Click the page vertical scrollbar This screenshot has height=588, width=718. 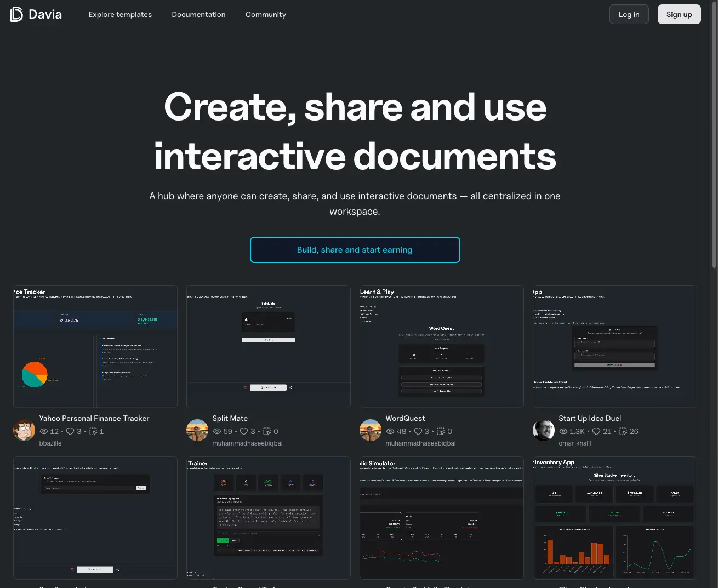714,137
